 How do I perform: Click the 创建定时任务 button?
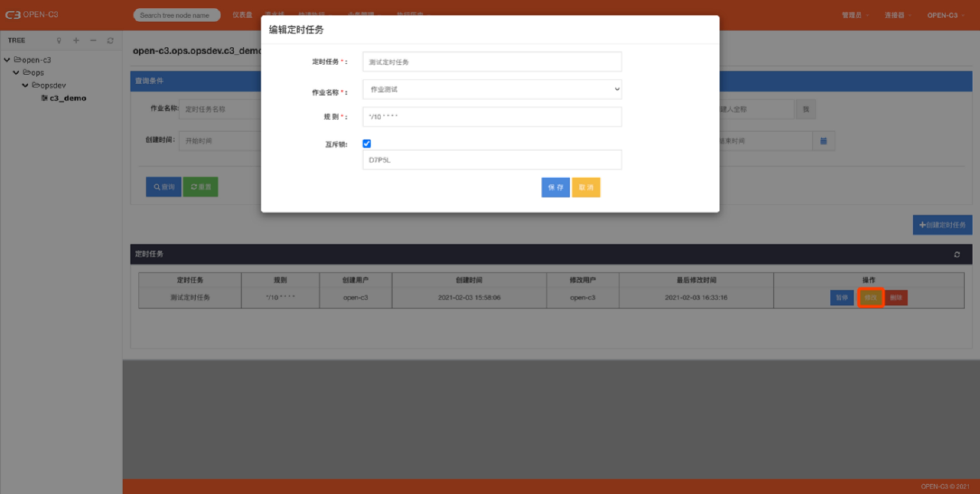pyautogui.click(x=942, y=225)
